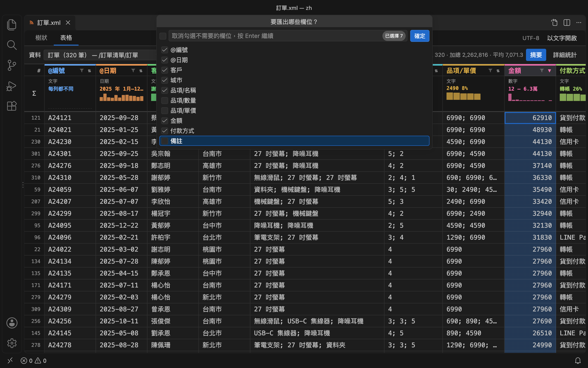Click the errors and warnings status item

(x=34, y=360)
